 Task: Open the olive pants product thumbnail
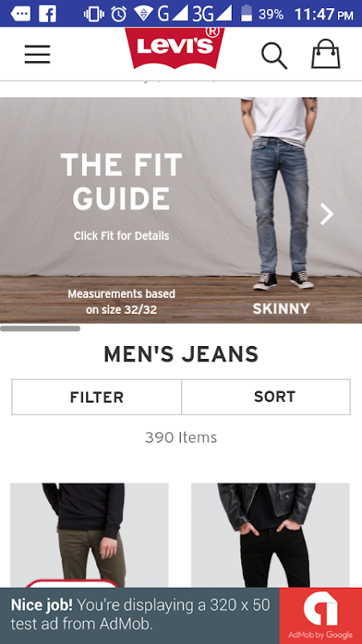[x=89, y=535]
